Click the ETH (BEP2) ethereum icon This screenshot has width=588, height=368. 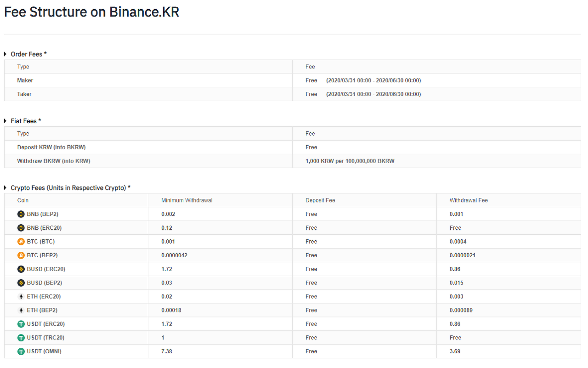click(x=21, y=311)
